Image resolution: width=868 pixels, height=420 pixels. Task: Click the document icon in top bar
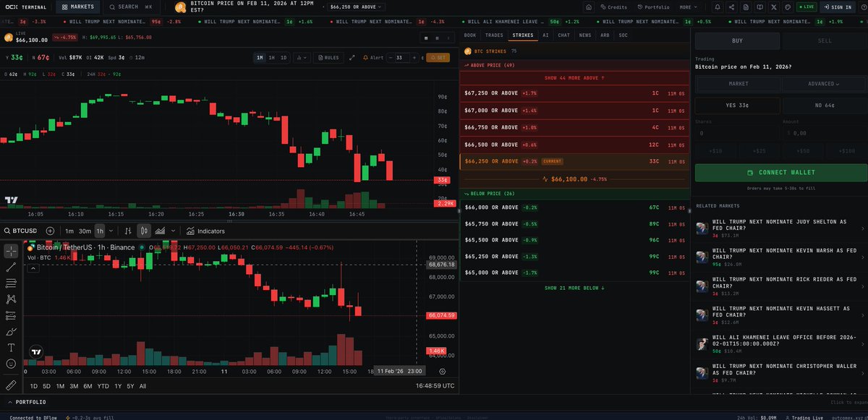point(746,7)
